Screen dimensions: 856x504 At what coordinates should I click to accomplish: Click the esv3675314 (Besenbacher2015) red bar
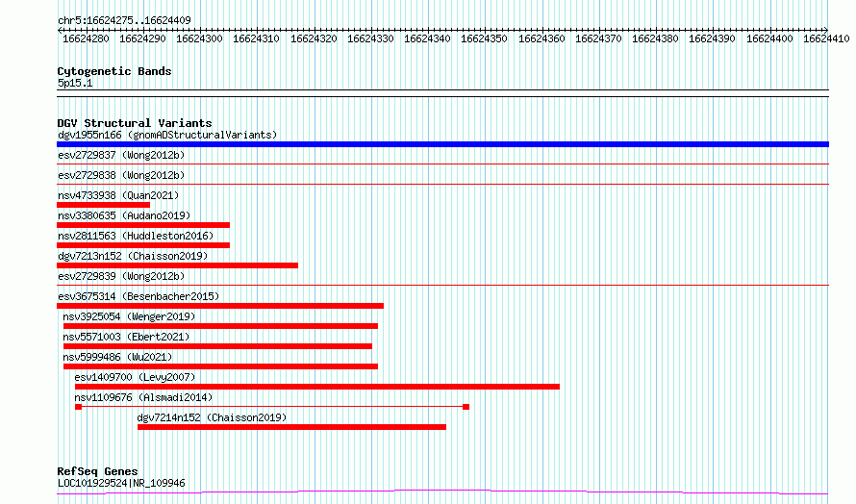coord(220,306)
